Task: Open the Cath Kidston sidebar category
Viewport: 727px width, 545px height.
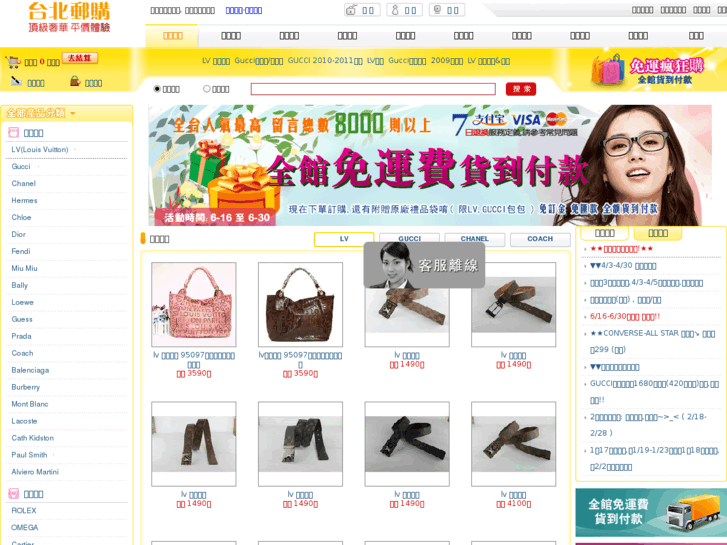Action: pyautogui.click(x=32, y=438)
